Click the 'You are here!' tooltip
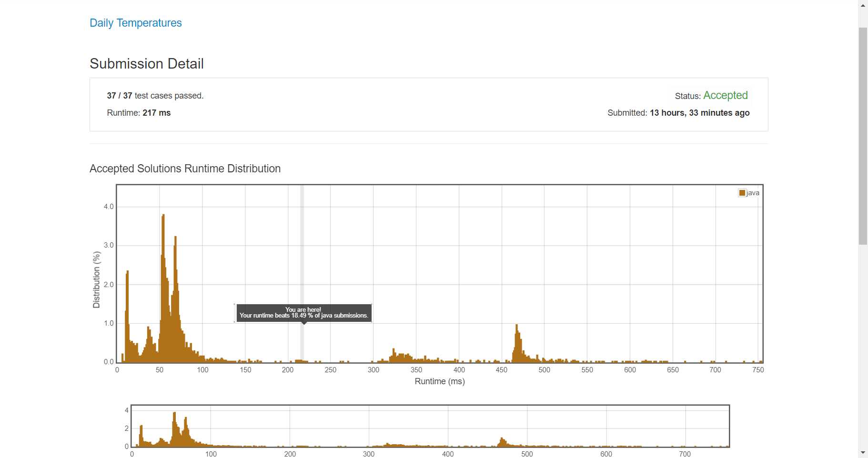This screenshot has height=458, width=868. (x=304, y=313)
